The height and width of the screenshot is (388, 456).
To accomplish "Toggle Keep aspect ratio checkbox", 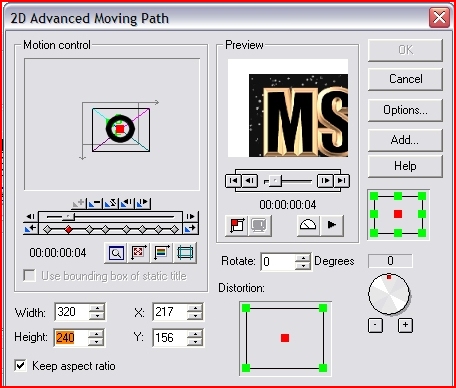I will pyautogui.click(x=20, y=365).
